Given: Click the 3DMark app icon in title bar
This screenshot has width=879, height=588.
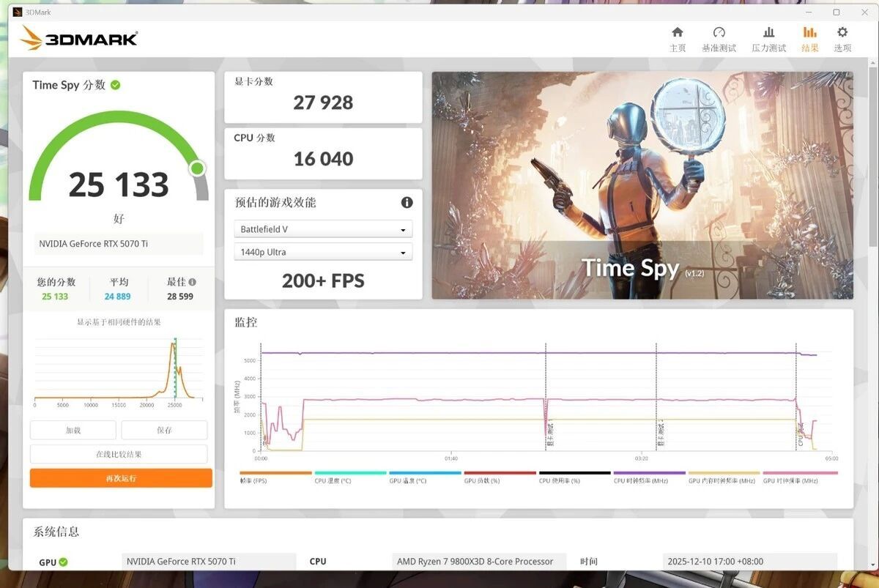Looking at the screenshot, I should (x=17, y=12).
